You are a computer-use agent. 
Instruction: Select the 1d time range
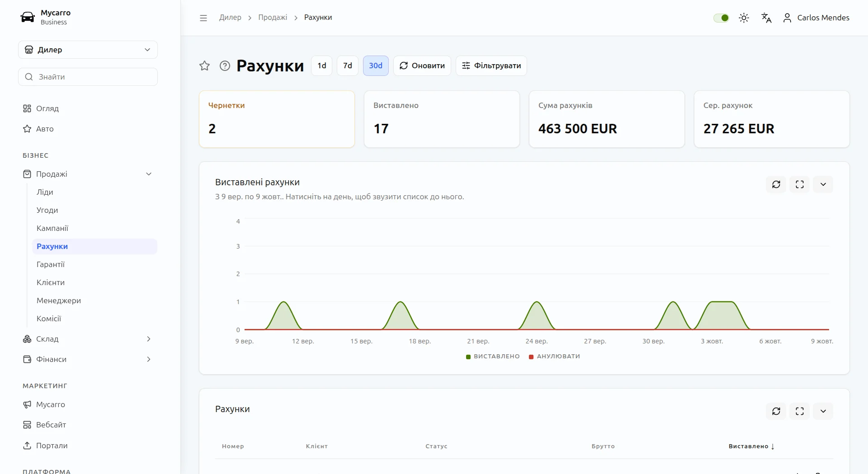tap(322, 66)
